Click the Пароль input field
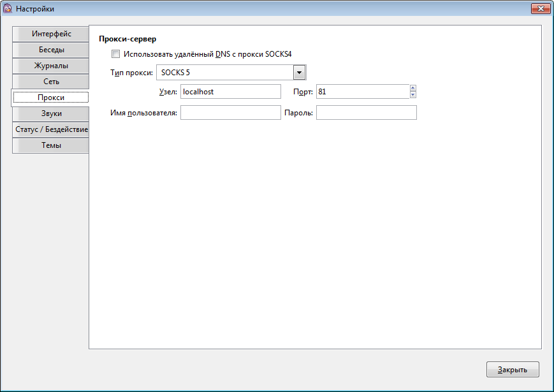 (x=367, y=113)
